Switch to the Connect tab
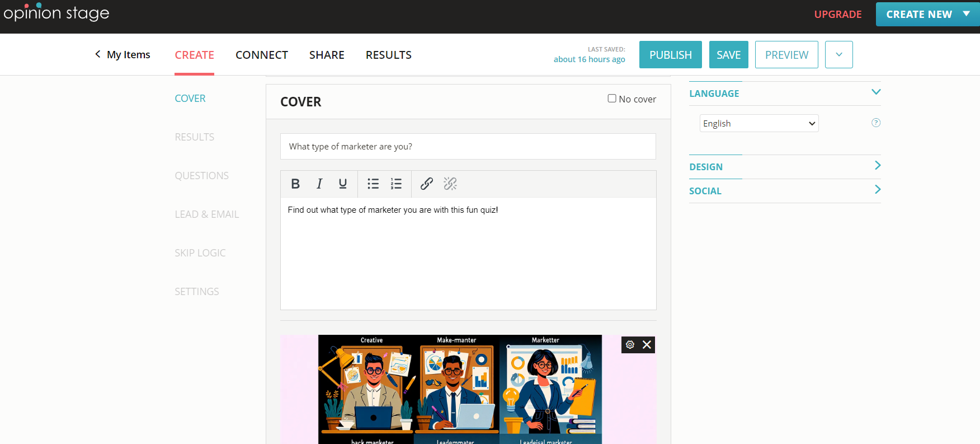980x444 pixels. pos(261,55)
